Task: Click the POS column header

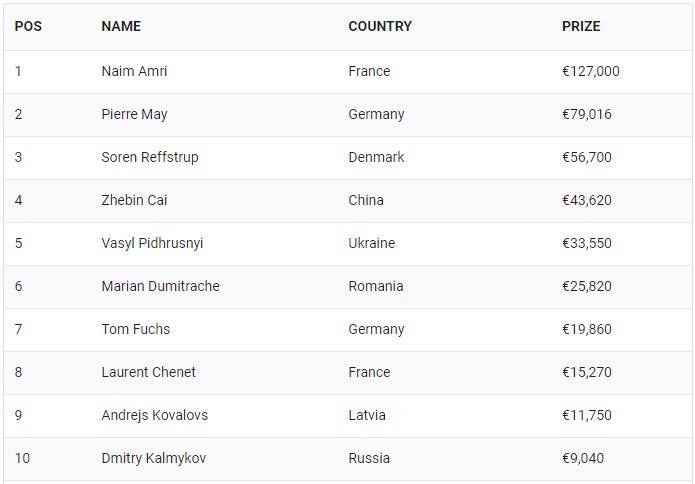Action: coord(28,26)
